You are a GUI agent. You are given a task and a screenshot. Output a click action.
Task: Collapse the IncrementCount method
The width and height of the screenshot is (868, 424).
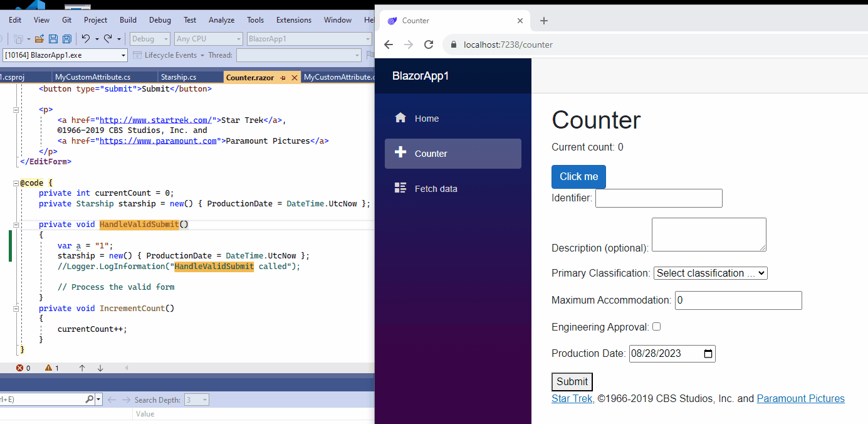16,309
